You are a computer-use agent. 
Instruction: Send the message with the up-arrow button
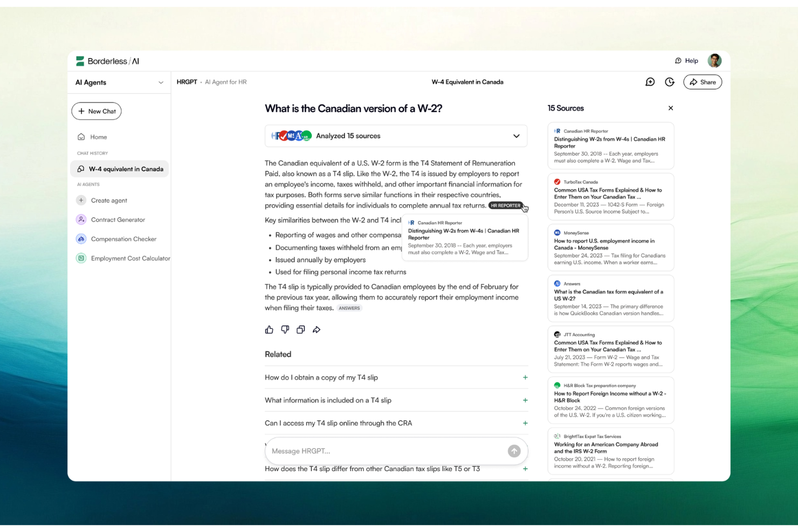pos(514,451)
